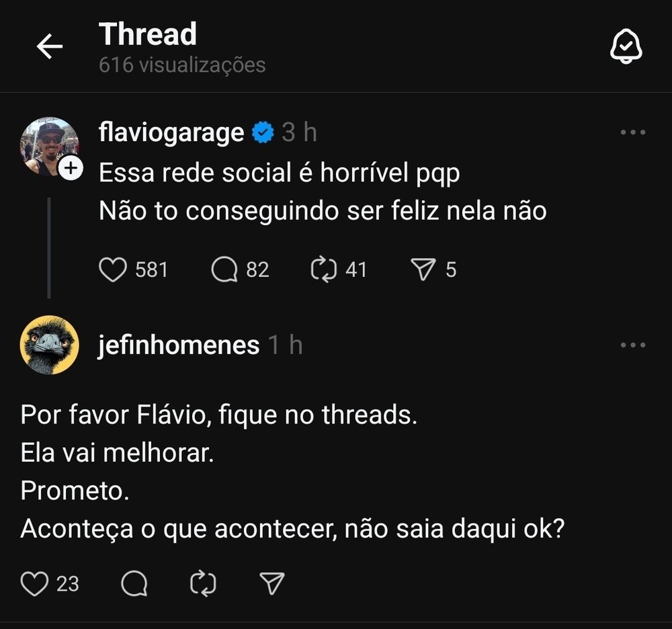This screenshot has height=629, width=672.
Task: Open jefinhomenes emu avatar
Action: coord(49,345)
